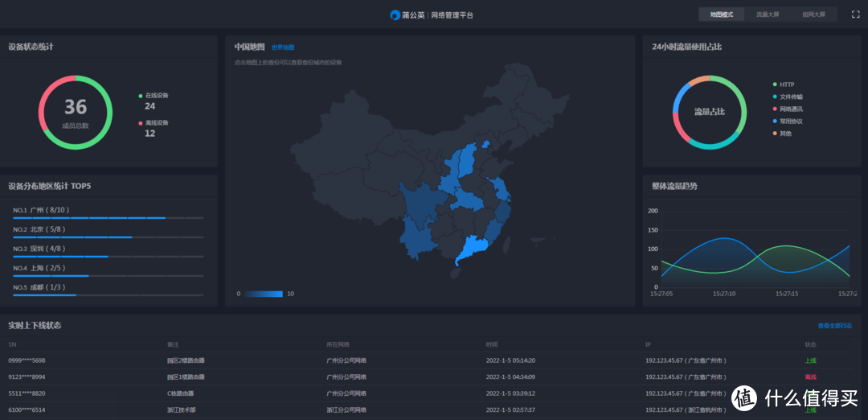Click the SN column header
This screenshot has width=868, height=420.
click(12, 344)
